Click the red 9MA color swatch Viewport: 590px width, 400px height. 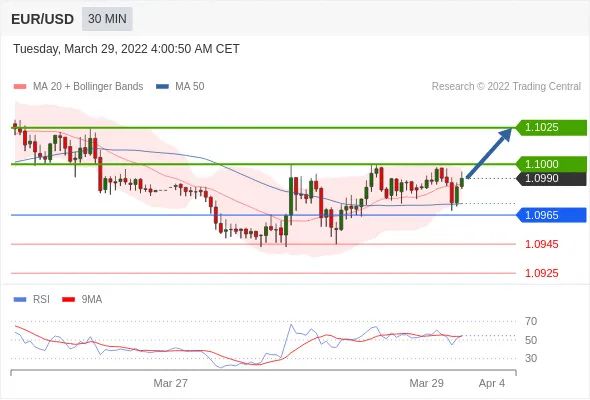click(x=68, y=300)
